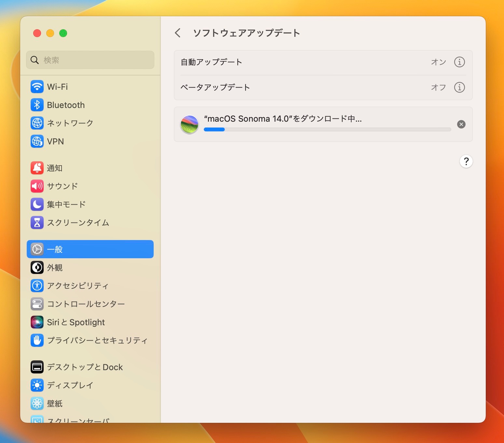Cancel the macOS Sonoma download
This screenshot has width=504, height=443.
[x=461, y=124]
